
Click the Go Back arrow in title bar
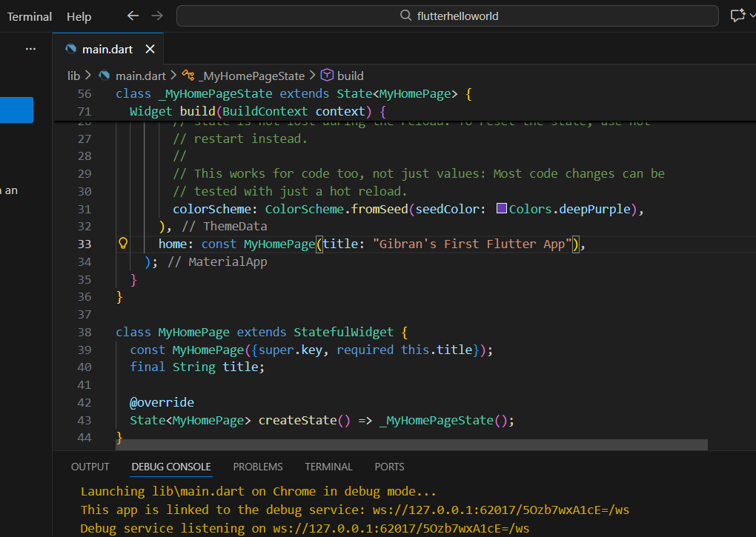pos(133,16)
